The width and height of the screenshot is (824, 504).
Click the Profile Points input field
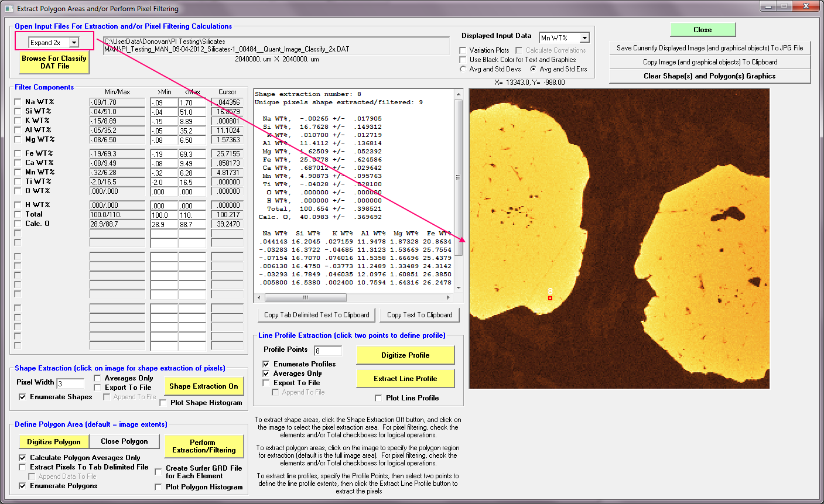tap(328, 351)
